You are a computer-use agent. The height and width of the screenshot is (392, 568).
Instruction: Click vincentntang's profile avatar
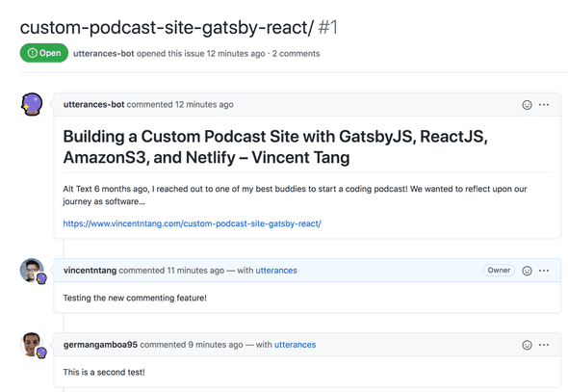click(x=32, y=271)
